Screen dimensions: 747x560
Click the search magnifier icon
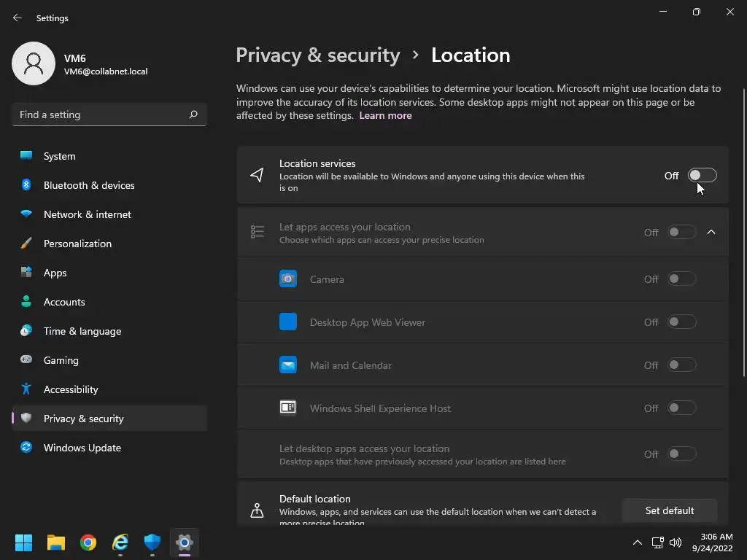tap(193, 114)
